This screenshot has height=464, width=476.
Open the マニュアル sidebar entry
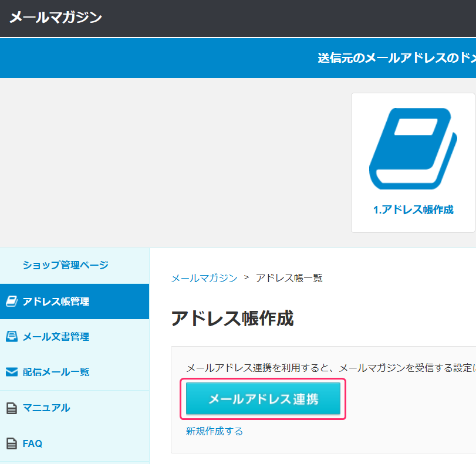46,408
